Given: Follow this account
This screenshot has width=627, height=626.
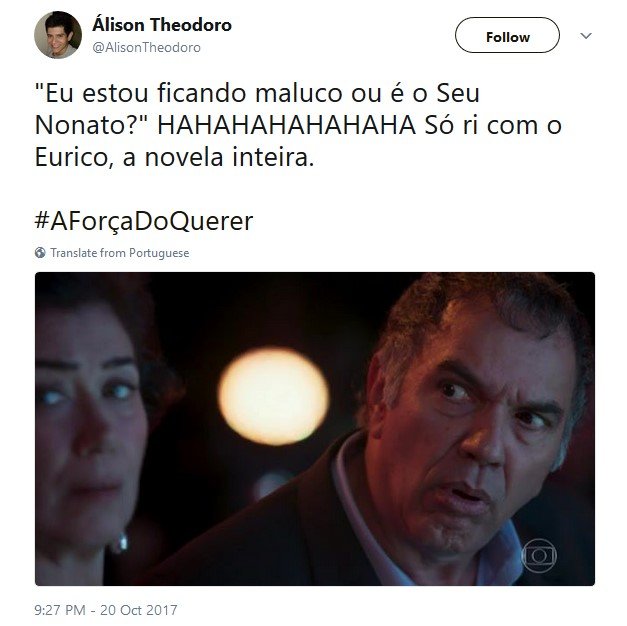Looking at the screenshot, I should 507,35.
